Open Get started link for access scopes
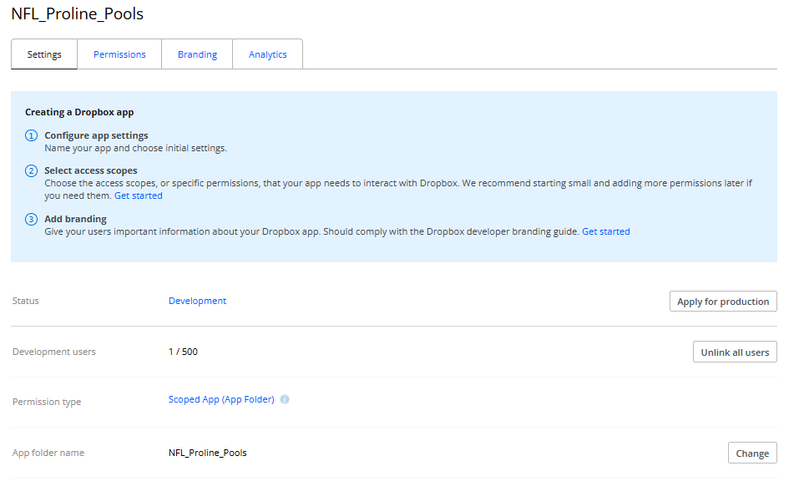This screenshot has width=799, height=482. [138, 196]
